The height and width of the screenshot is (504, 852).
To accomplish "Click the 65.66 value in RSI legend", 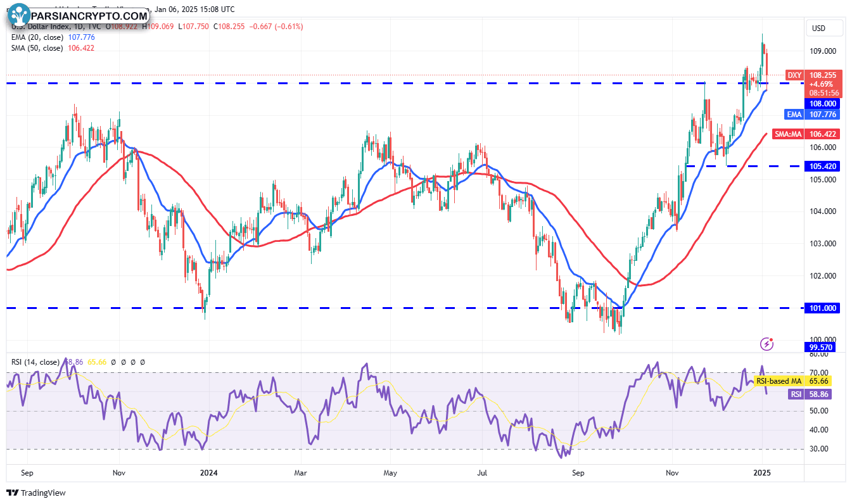I will [98, 362].
